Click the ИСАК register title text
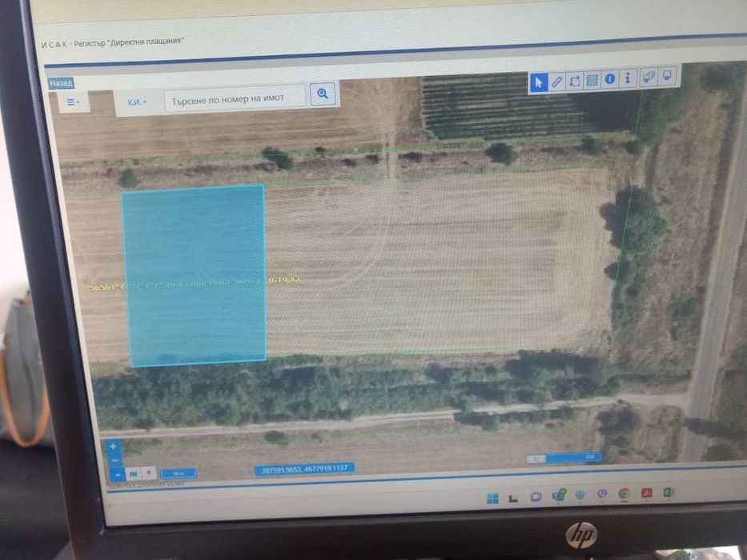The image size is (747, 560). (x=112, y=42)
